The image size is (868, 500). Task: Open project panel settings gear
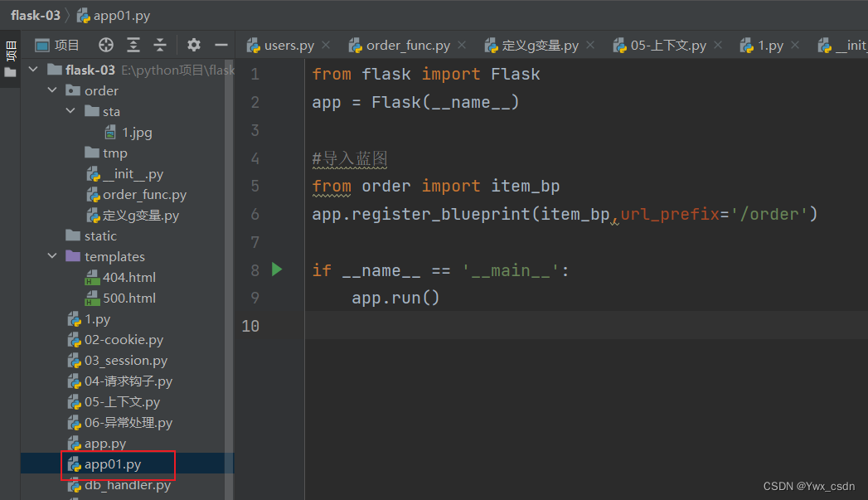click(x=194, y=45)
